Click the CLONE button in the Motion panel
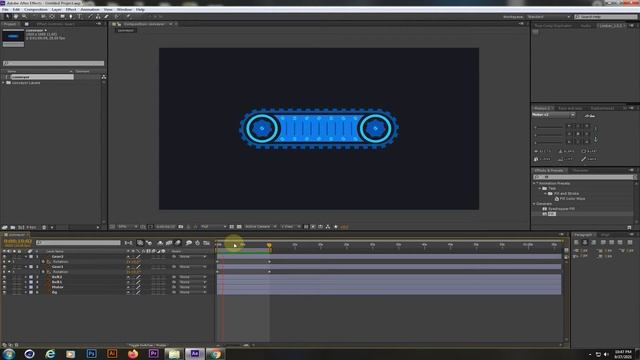This screenshot has width=640, height=360. click(542, 159)
